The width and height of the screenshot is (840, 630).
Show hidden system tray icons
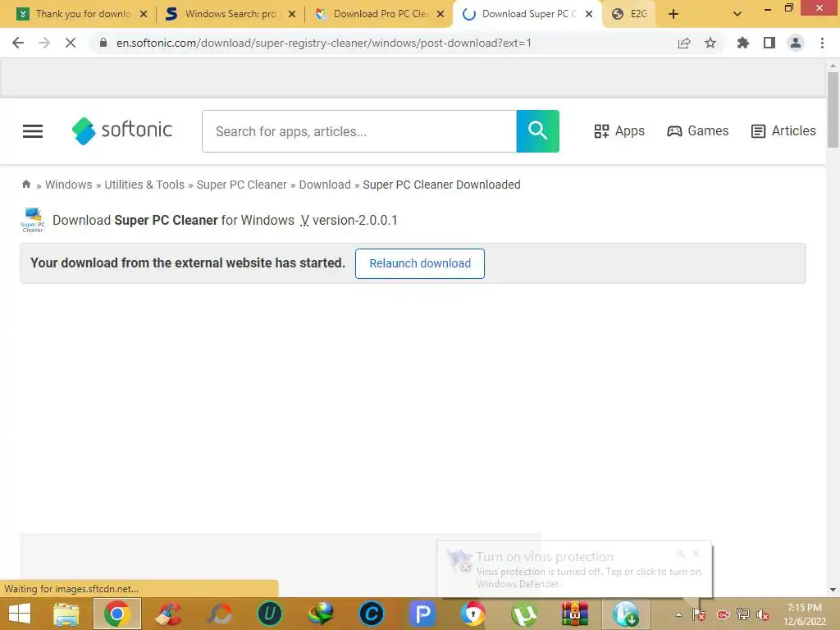click(x=678, y=615)
